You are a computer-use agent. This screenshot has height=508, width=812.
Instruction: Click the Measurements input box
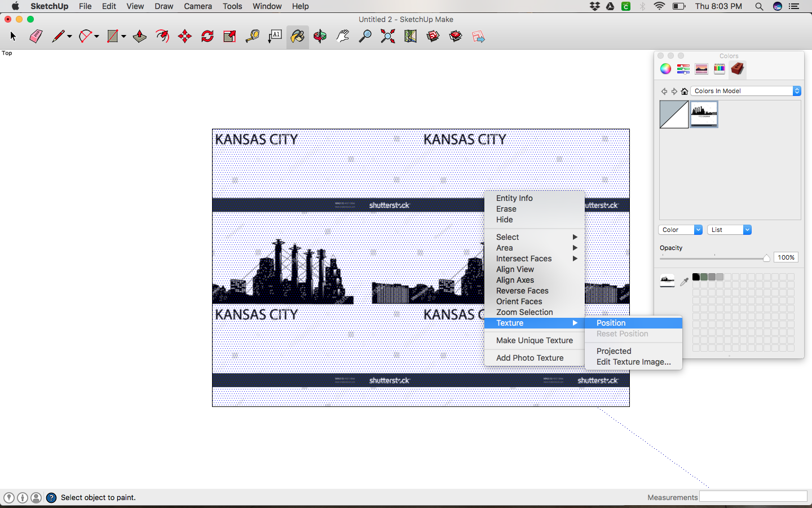[x=753, y=497]
